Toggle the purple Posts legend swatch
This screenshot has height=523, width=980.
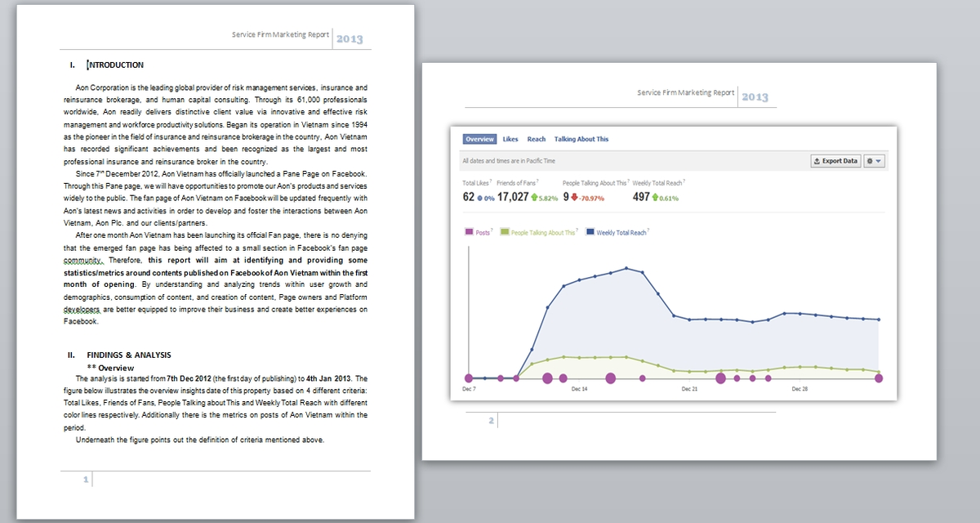coord(470,232)
